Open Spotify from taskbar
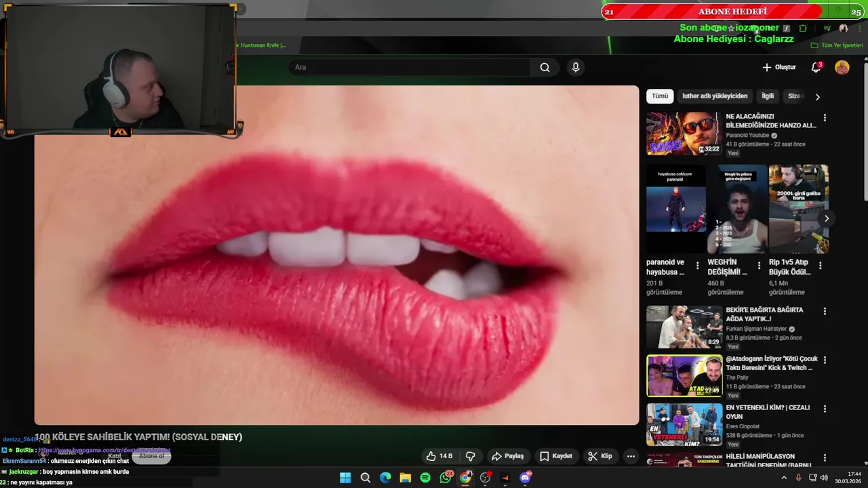868x488 pixels. click(x=425, y=478)
